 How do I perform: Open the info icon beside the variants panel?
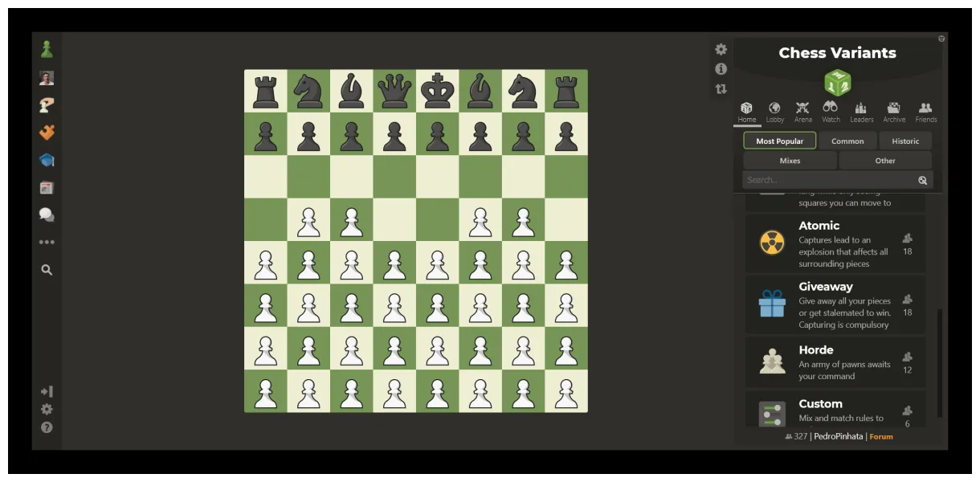pos(720,69)
